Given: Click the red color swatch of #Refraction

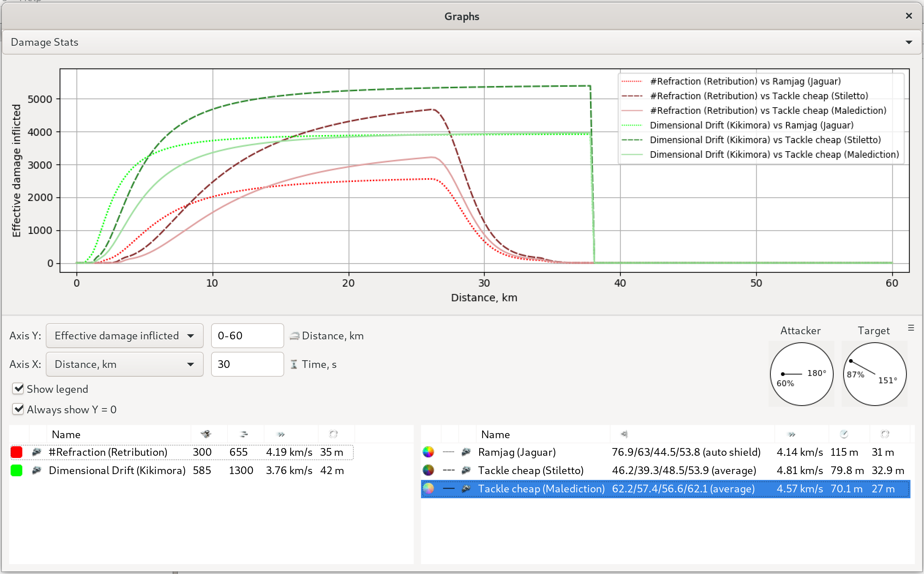Looking at the screenshot, I should [17, 452].
